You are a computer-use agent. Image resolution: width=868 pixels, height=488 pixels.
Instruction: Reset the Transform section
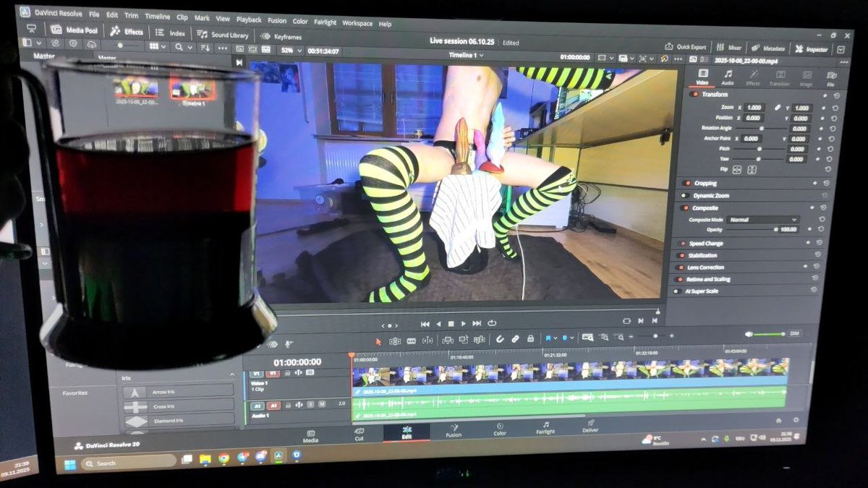pyautogui.click(x=837, y=96)
